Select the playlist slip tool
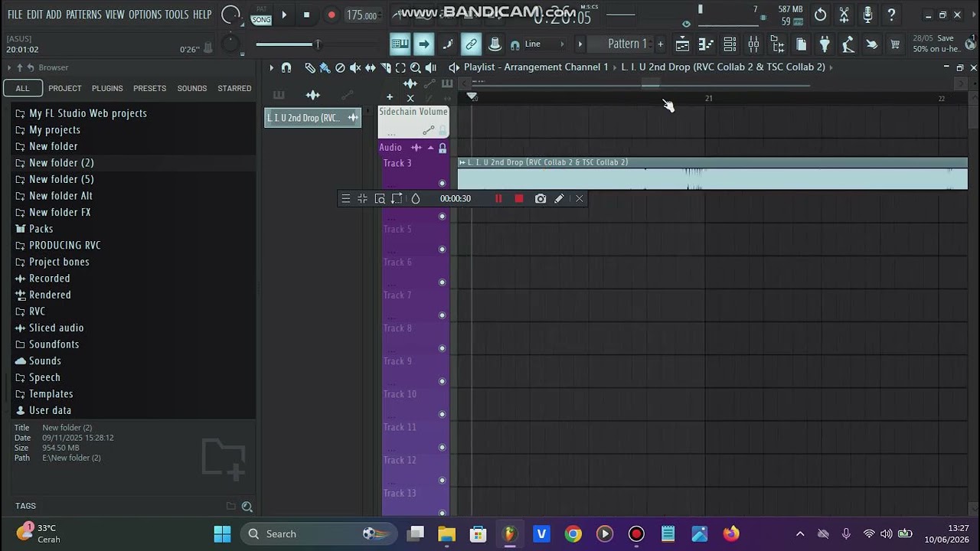The width and height of the screenshot is (980, 551). (x=371, y=67)
